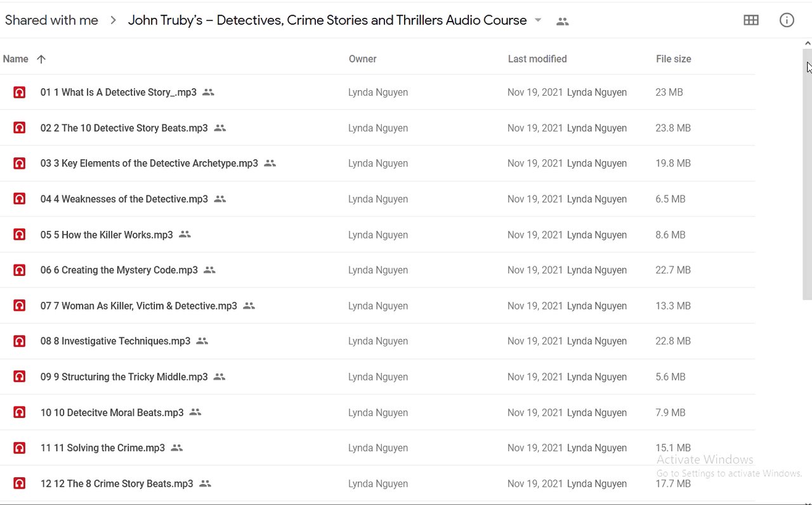Click the scrollbar up arrow
Viewport: 812px width, 505px height.
[807, 43]
